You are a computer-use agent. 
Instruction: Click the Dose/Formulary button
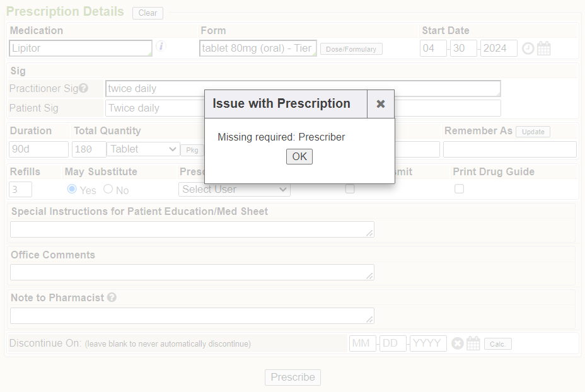tap(351, 49)
